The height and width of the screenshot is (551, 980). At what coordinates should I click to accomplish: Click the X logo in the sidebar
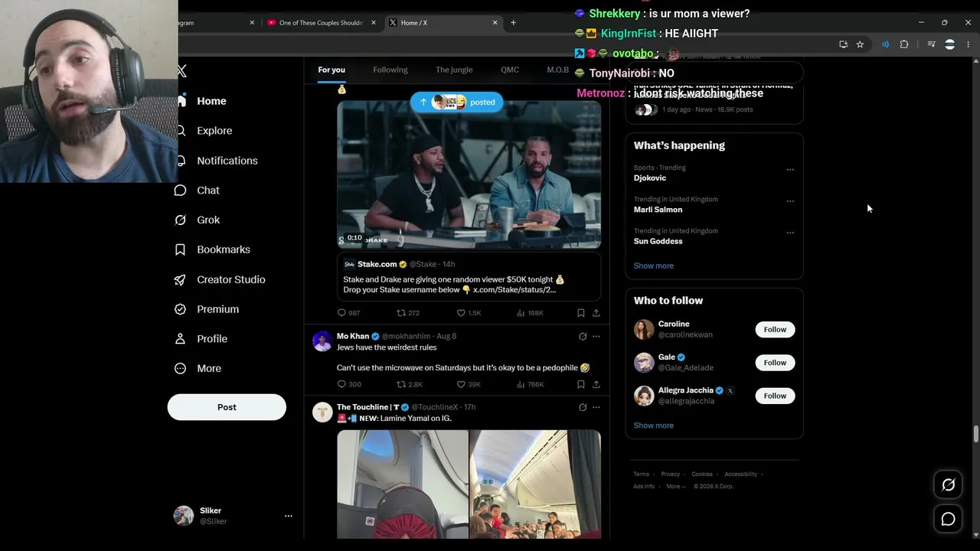(x=181, y=71)
